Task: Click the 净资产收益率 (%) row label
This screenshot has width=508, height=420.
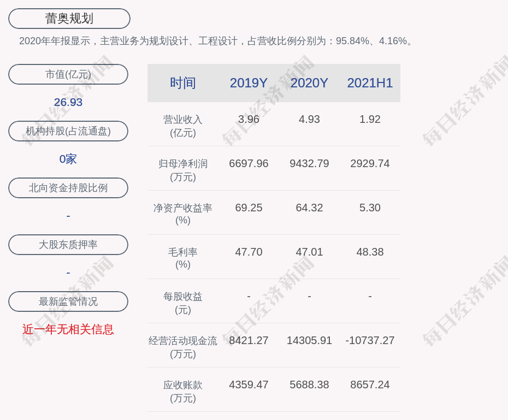Action: pos(183,214)
